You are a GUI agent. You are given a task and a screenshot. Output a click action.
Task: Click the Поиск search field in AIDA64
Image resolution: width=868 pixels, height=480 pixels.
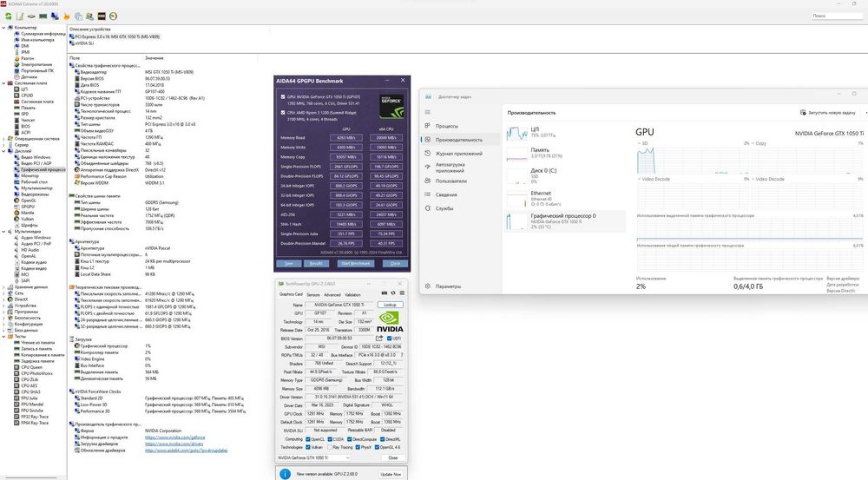tap(837, 16)
